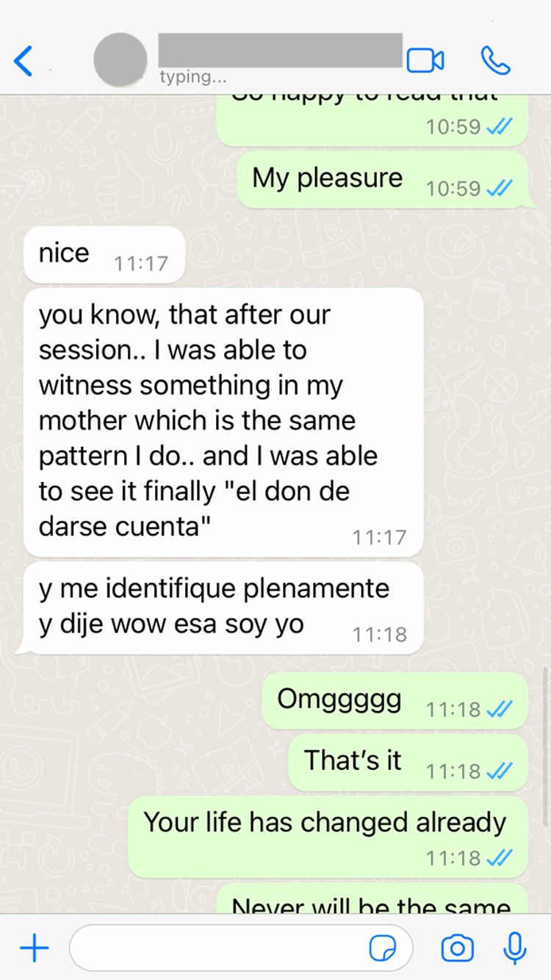Screen dimensions: 551x980
Task: Start a video call
Action: click(425, 60)
